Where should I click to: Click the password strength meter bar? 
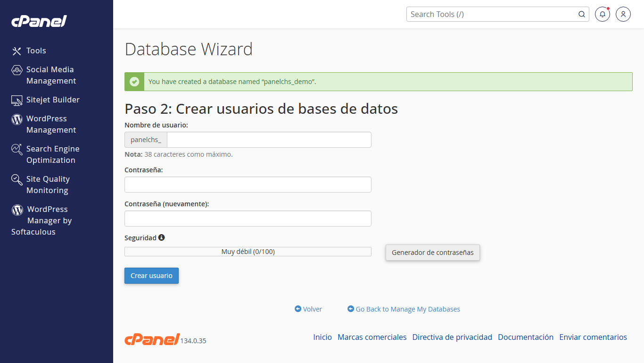pyautogui.click(x=248, y=252)
